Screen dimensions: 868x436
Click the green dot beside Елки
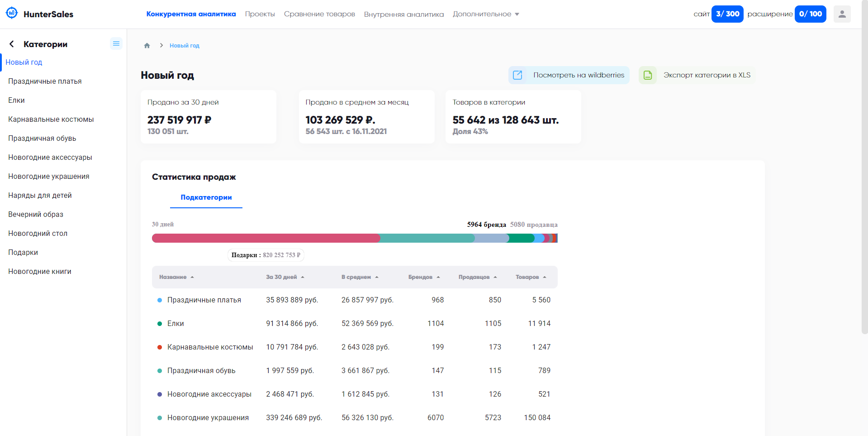(160, 324)
